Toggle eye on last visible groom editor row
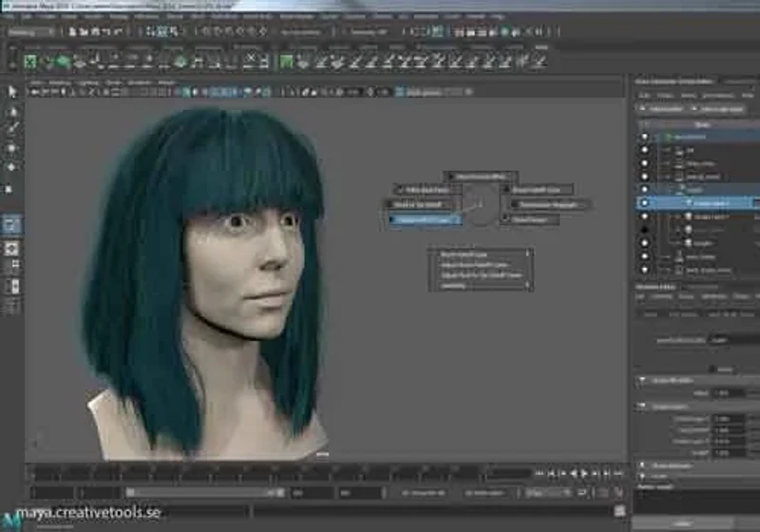 click(645, 270)
